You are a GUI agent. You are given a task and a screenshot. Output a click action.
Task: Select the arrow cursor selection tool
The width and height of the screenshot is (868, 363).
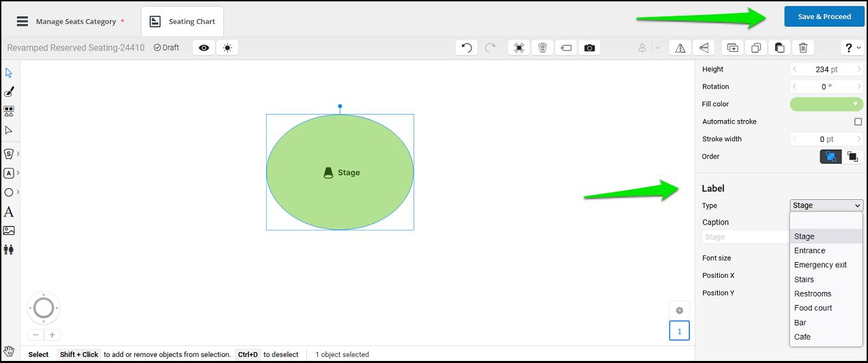(x=9, y=73)
